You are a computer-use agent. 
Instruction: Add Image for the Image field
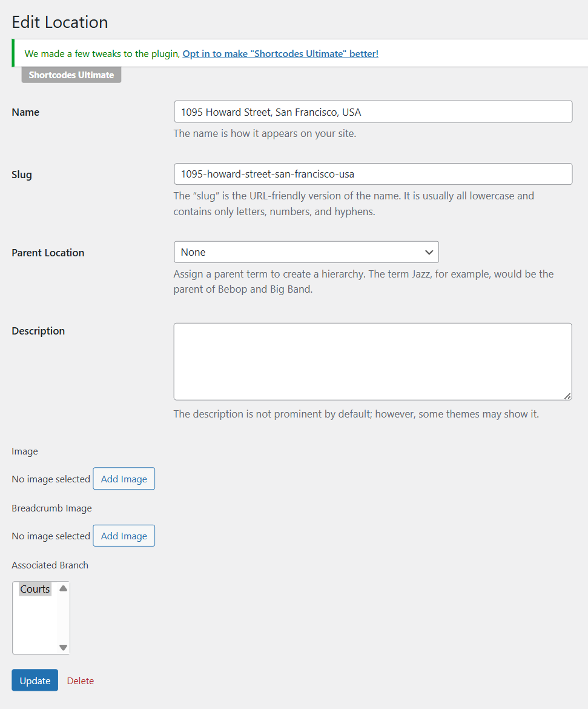pyautogui.click(x=124, y=479)
